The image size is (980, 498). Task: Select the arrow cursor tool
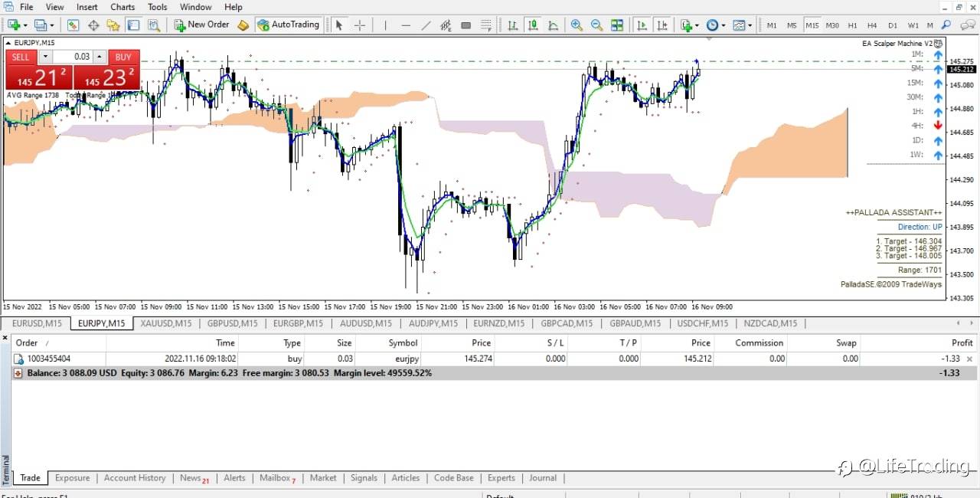pos(339,25)
